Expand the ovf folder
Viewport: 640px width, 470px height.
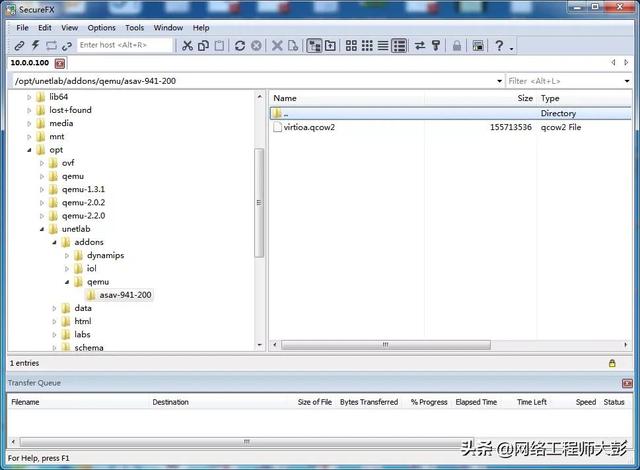coord(42,163)
